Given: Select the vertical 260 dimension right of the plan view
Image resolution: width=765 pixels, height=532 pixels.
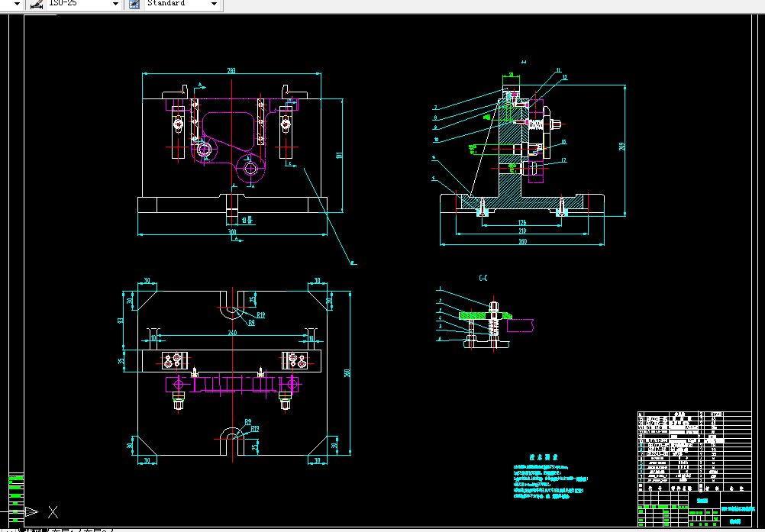Looking at the screenshot, I should tap(347, 373).
